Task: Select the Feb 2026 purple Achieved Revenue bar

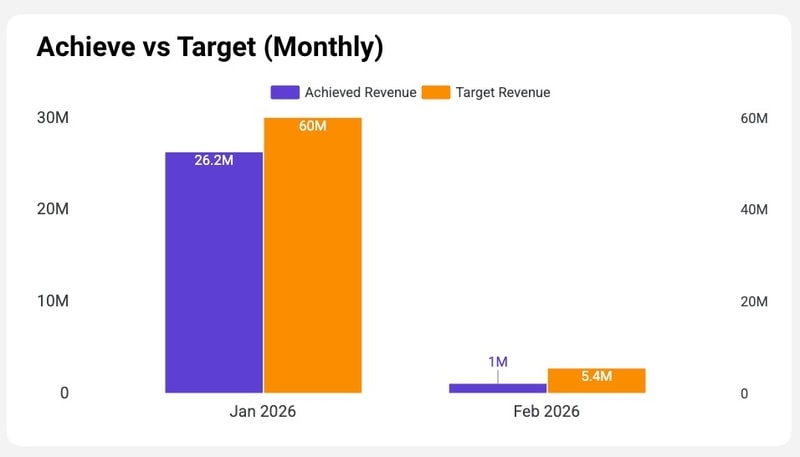Action: coord(497,387)
